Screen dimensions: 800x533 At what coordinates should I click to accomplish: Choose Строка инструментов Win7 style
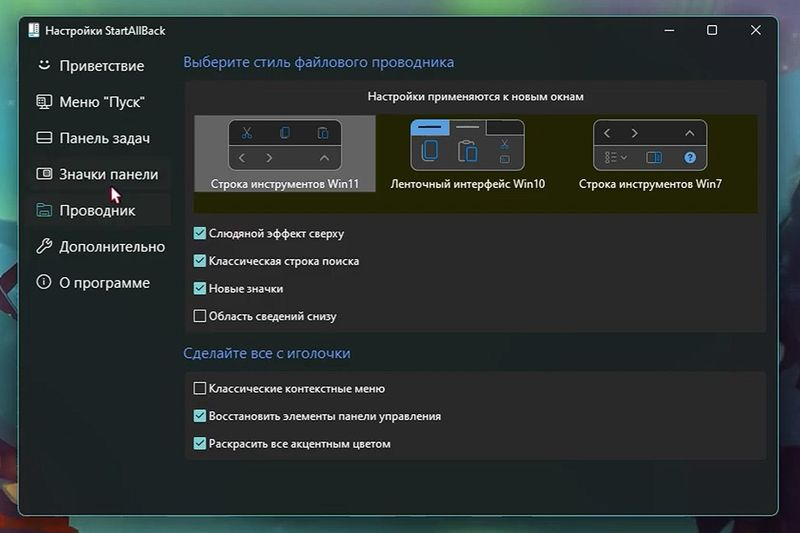pyautogui.click(x=650, y=156)
